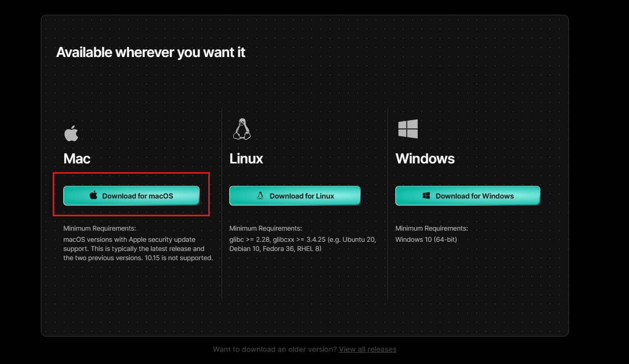This screenshot has height=364, width=629.
Task: Click the Download for Windows button
Action: [468, 195]
